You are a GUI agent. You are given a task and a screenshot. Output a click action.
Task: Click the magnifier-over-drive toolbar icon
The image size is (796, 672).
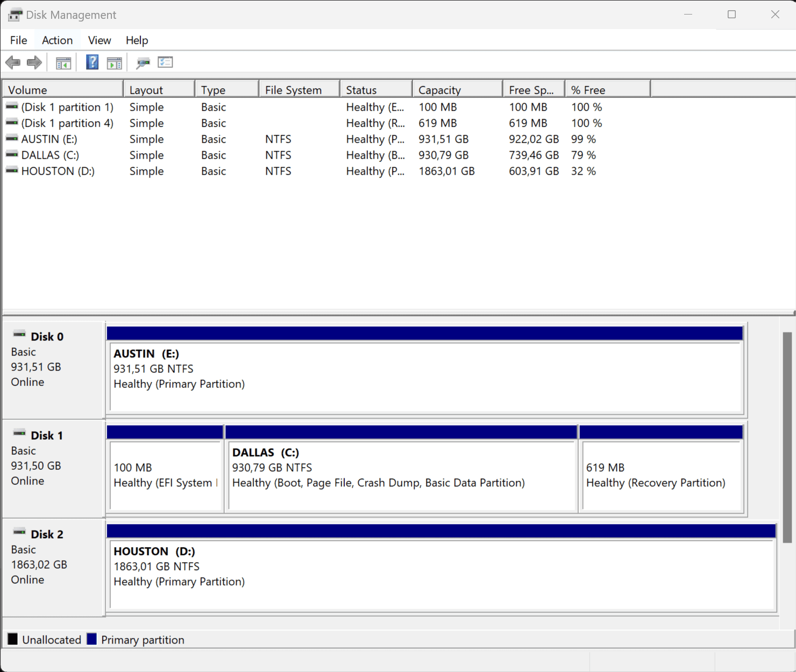pos(143,63)
